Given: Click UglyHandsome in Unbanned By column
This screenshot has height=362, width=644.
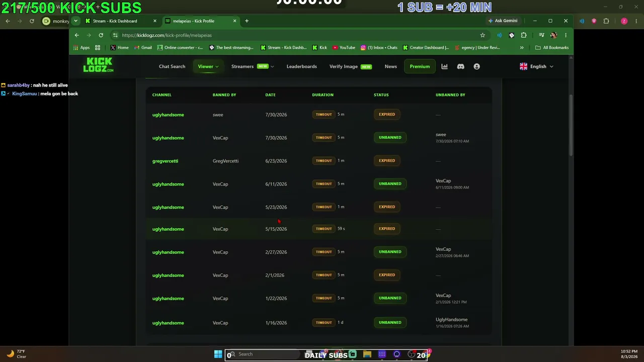Looking at the screenshot, I should 451,320.
